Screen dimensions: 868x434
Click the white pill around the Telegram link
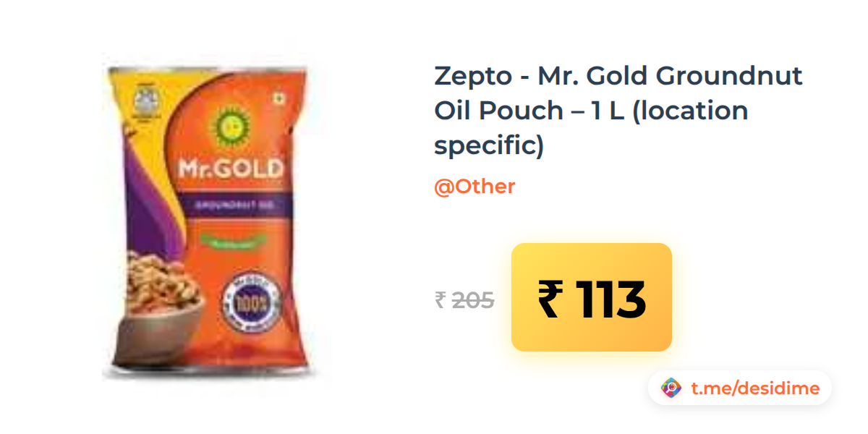pyautogui.click(x=740, y=388)
